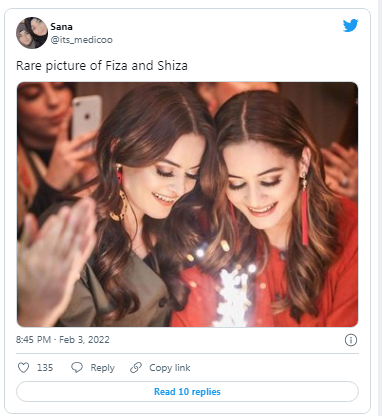Click the 135 likes count
382x416 pixels.
(x=45, y=368)
